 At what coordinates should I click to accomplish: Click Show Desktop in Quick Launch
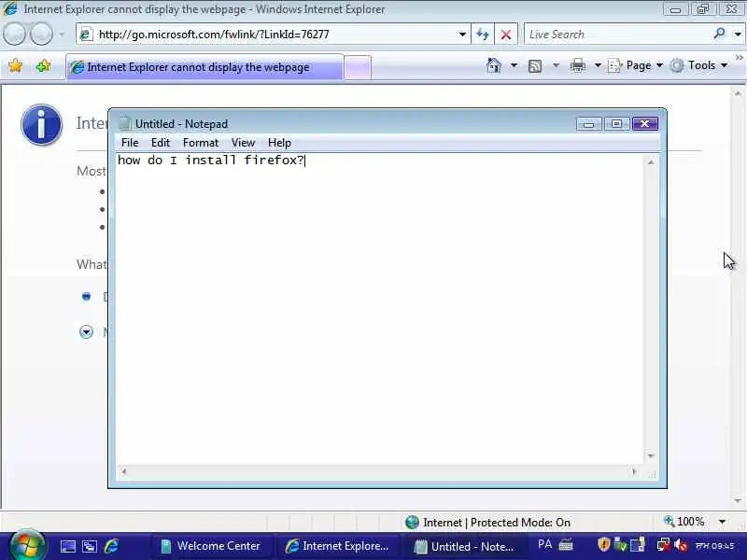coord(67,546)
